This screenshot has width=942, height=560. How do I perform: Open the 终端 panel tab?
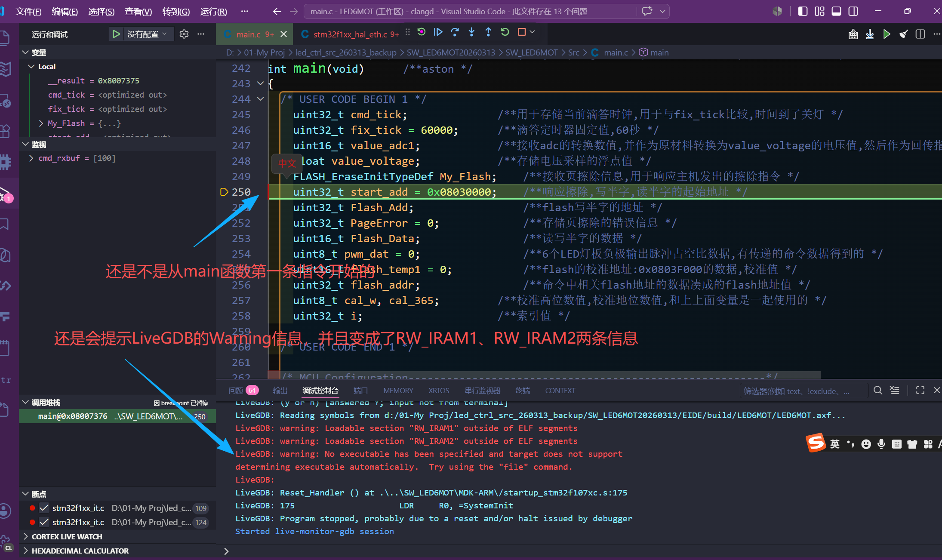point(523,391)
